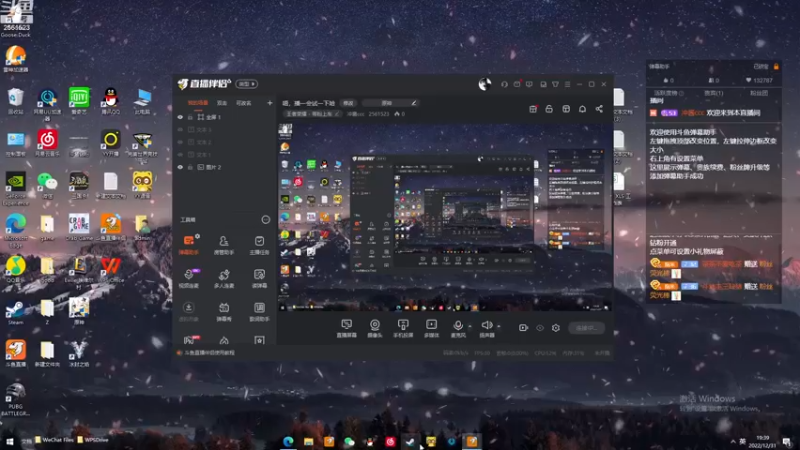The height and width of the screenshot is (450, 800).
Task: Open the headset customer service icon
Action: [504, 84]
